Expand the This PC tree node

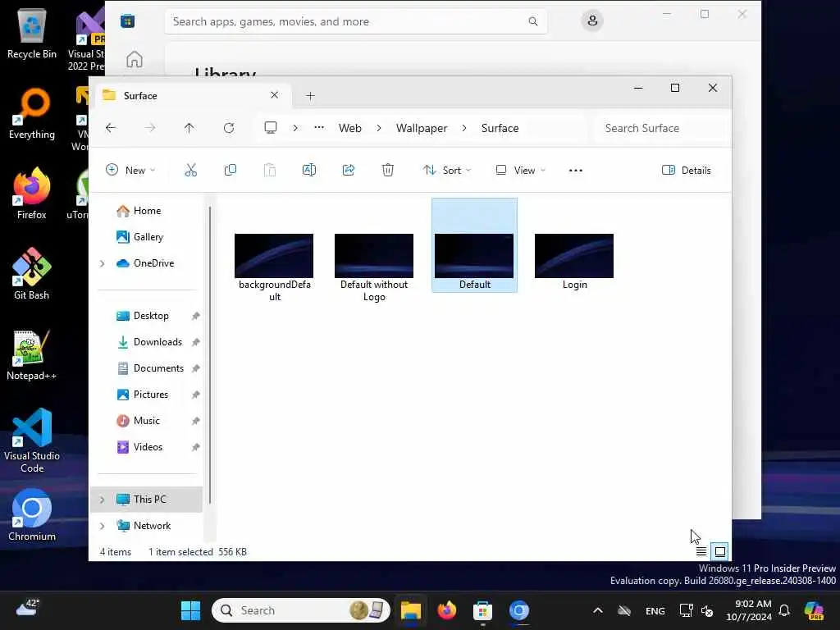tap(103, 500)
